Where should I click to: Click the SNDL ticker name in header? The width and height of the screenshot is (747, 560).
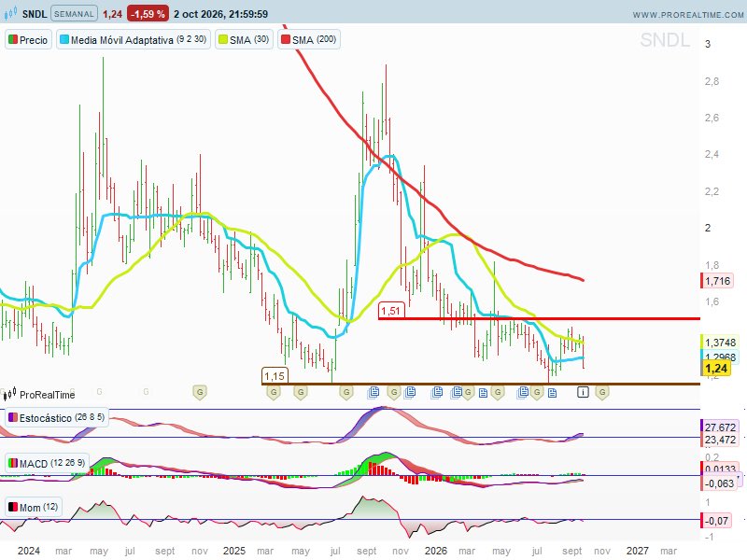(x=35, y=14)
